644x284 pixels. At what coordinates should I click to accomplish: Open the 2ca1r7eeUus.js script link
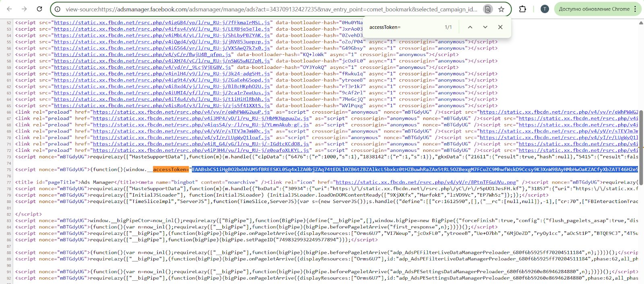pos(162,93)
